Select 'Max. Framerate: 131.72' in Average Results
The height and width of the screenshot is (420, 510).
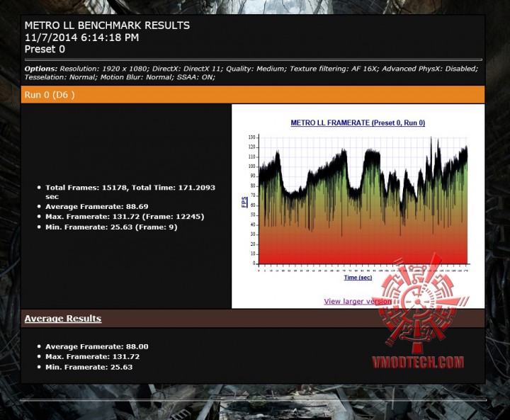click(92, 357)
